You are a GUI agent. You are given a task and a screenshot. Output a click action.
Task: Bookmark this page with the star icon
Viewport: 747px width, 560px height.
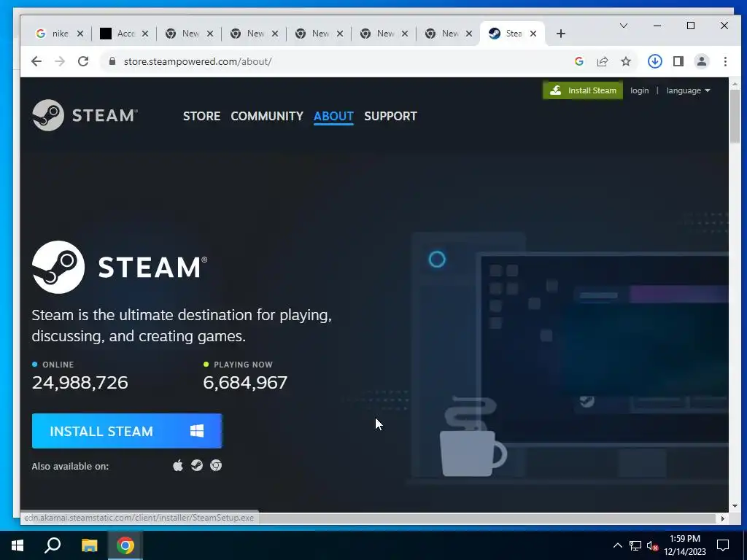click(x=625, y=61)
